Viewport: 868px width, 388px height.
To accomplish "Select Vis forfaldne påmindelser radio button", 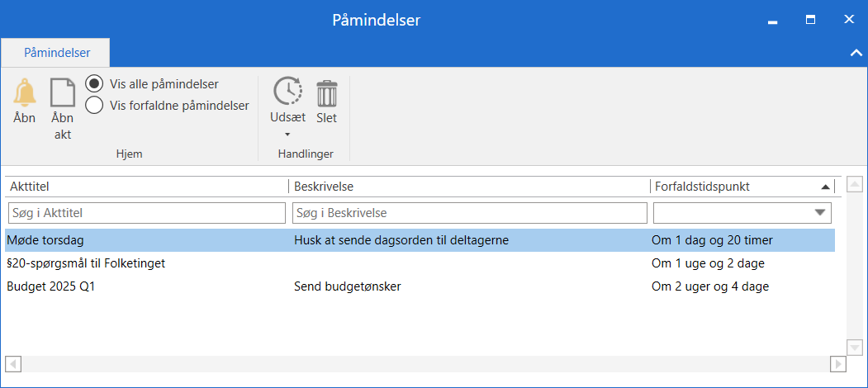I will pyautogui.click(x=95, y=105).
